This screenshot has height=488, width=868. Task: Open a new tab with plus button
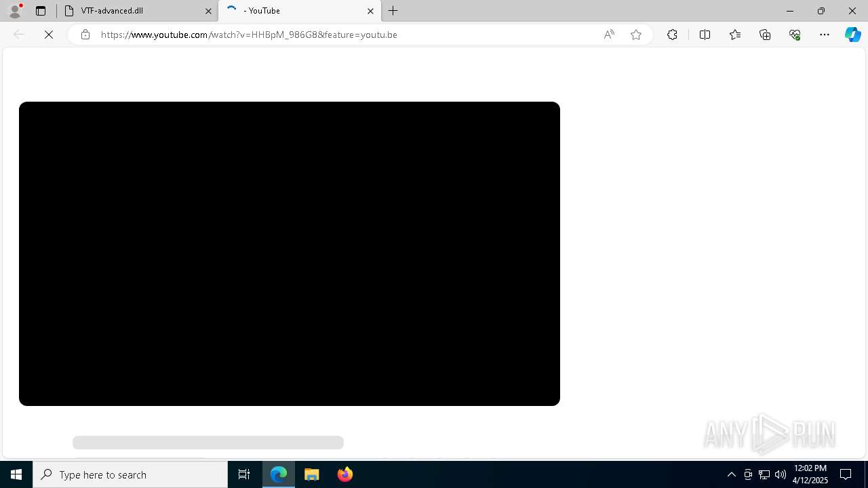point(393,11)
